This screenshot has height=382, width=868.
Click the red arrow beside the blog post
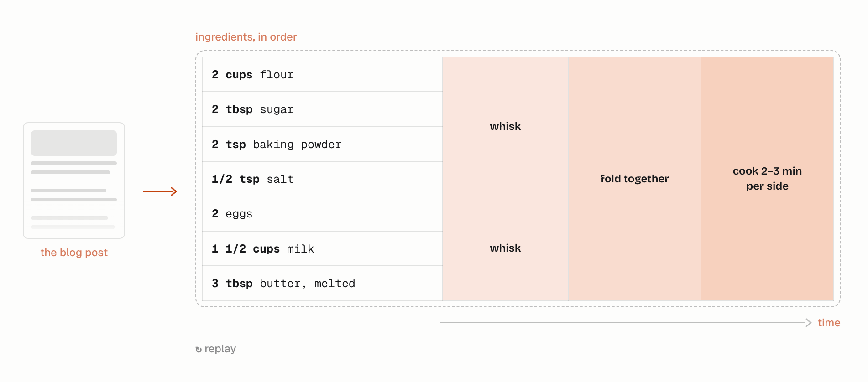click(160, 191)
